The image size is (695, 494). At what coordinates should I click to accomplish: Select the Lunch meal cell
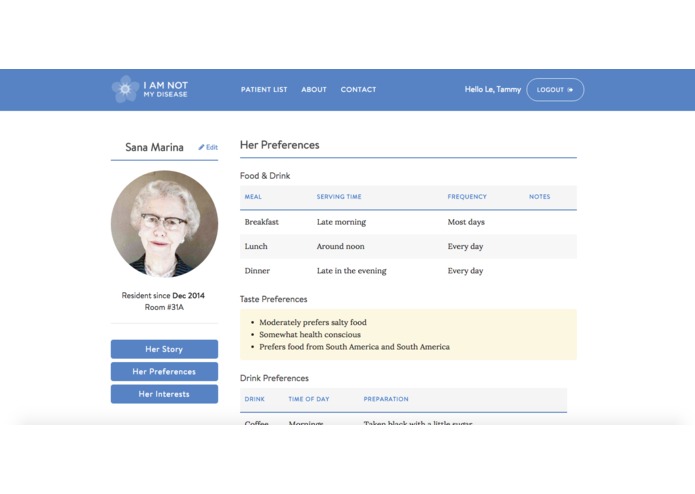tap(256, 246)
